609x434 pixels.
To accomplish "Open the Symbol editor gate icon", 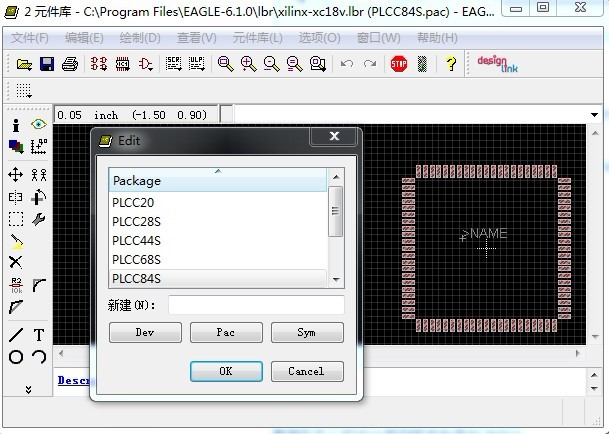I will pyautogui.click(x=146, y=64).
